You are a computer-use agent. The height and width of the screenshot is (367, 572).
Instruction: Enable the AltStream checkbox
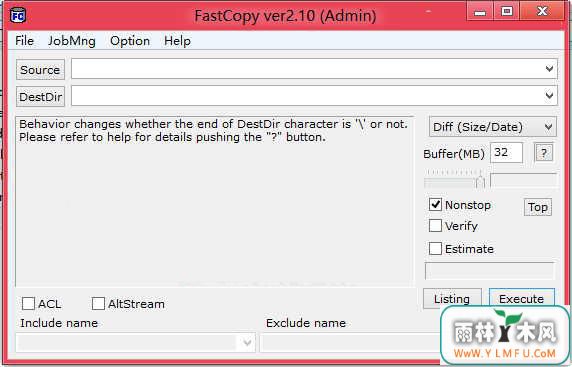click(x=98, y=304)
